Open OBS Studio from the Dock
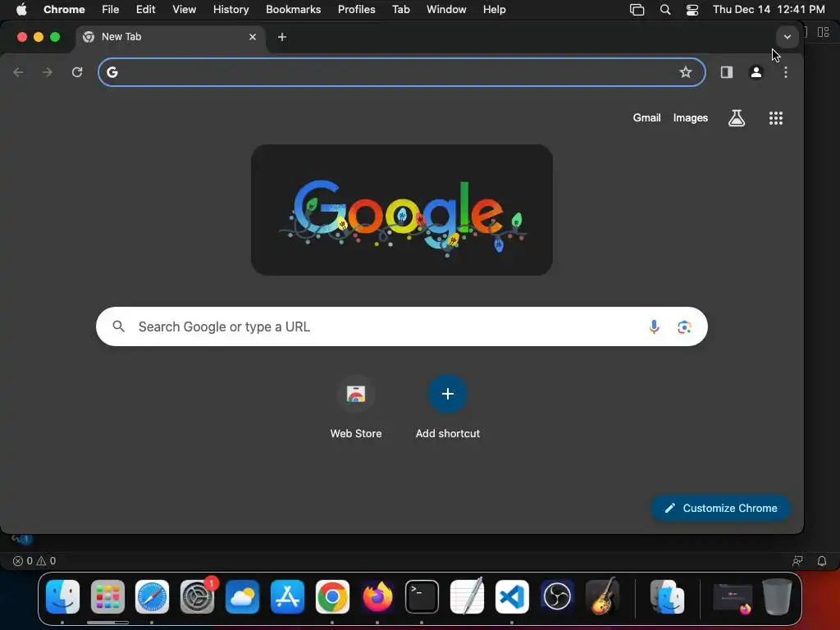The width and height of the screenshot is (840, 630). click(557, 597)
